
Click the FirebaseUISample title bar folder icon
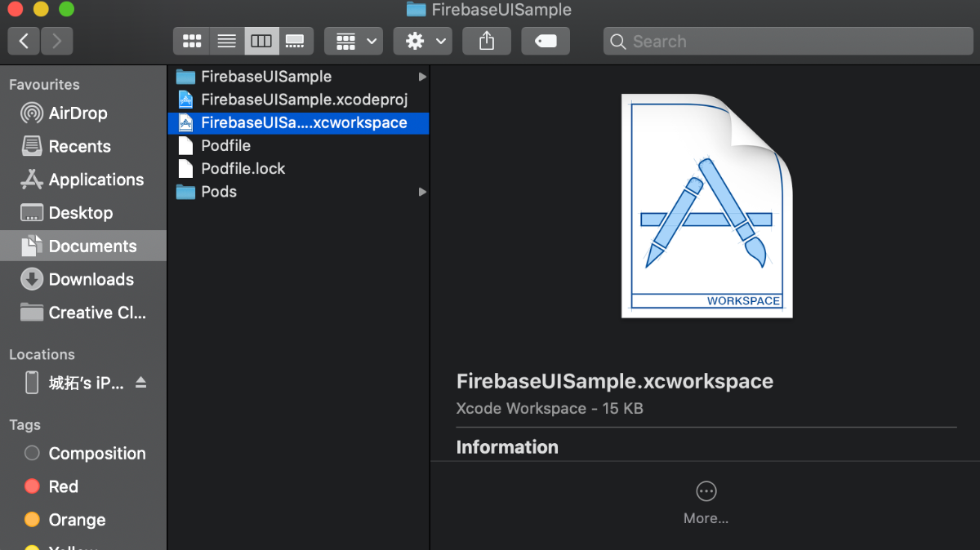[416, 10]
